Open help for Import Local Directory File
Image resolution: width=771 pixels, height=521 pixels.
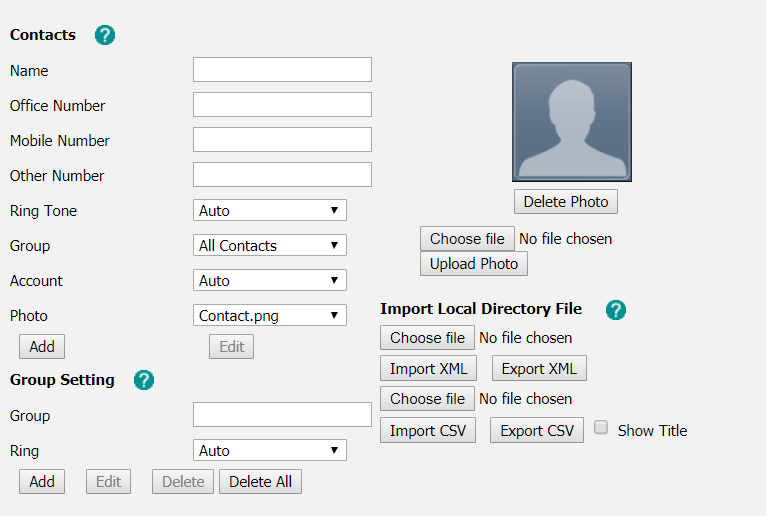616,309
